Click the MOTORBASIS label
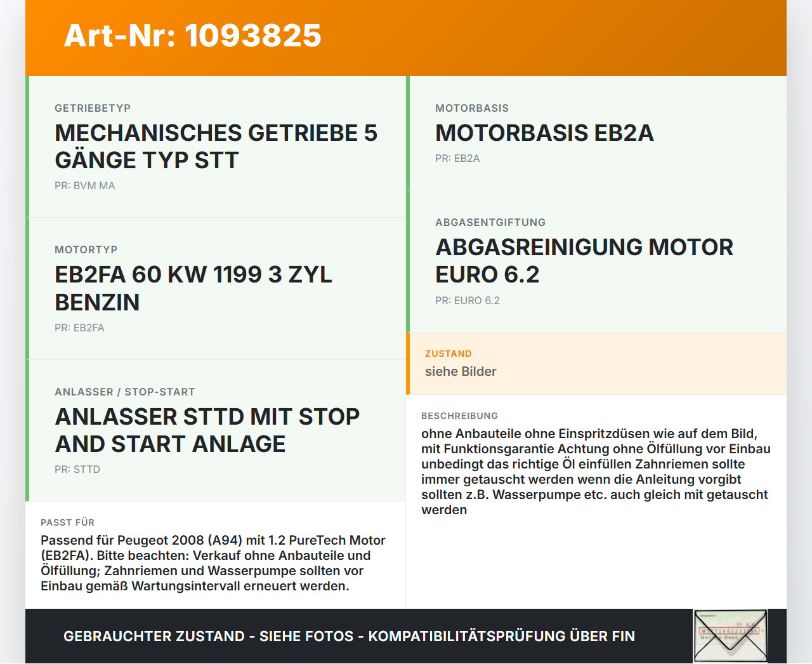 pyautogui.click(x=472, y=108)
